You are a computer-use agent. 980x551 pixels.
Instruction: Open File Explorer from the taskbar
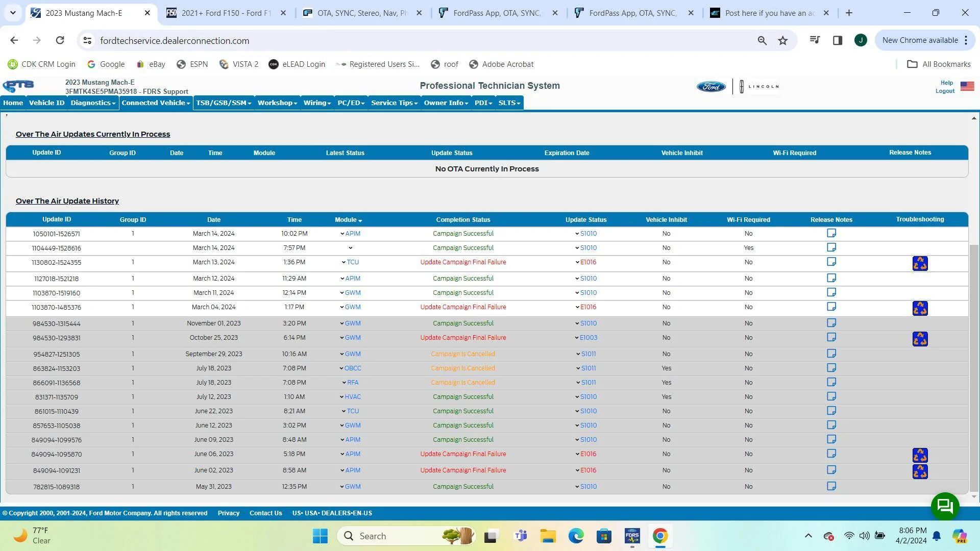(x=548, y=536)
